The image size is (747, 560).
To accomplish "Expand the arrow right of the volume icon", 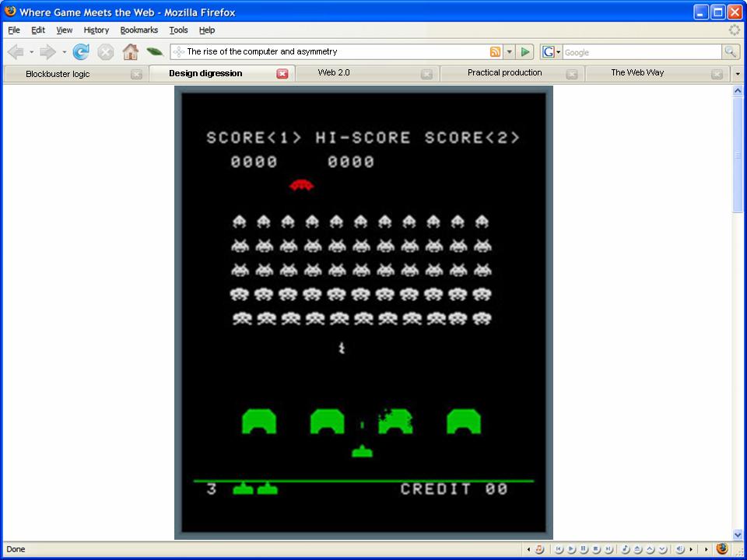I will 691,550.
